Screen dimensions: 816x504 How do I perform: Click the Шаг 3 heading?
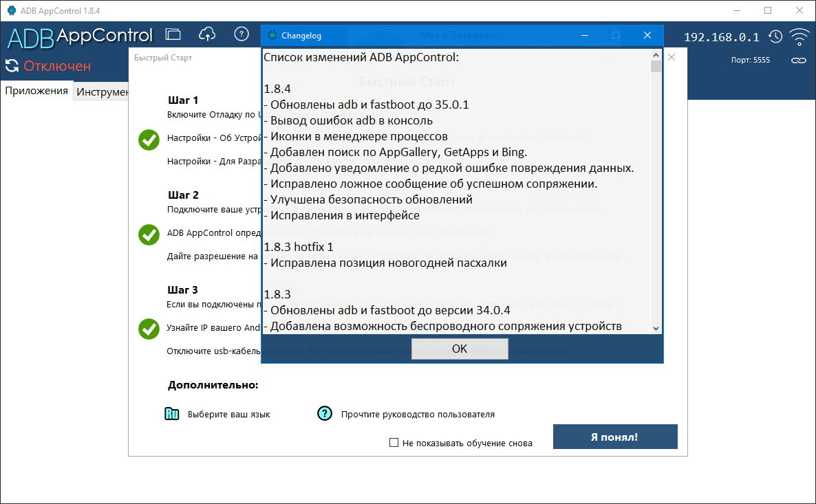(x=182, y=289)
